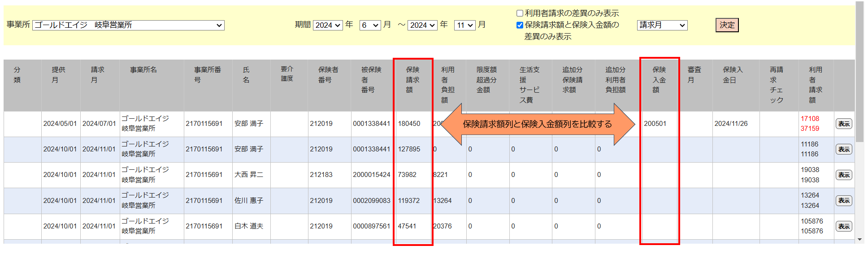Click the 保険入金額 column header
868x254 pixels.
pyautogui.click(x=659, y=80)
